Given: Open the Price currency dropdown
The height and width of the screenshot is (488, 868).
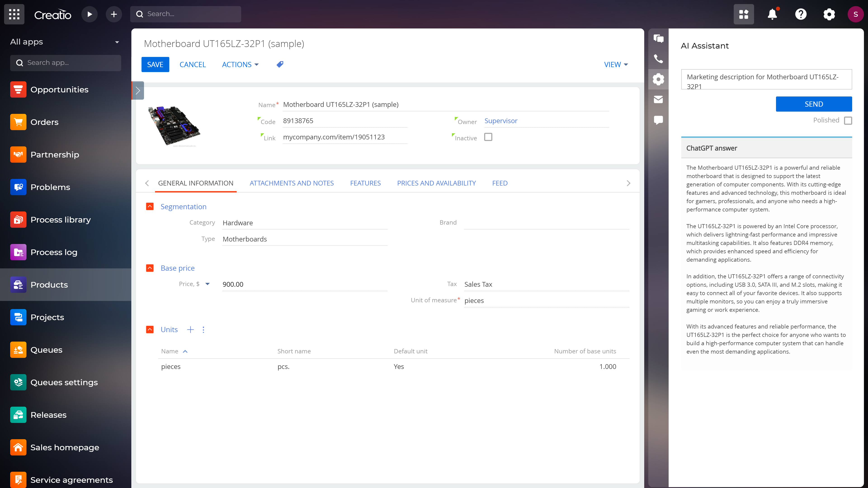Looking at the screenshot, I should [208, 284].
